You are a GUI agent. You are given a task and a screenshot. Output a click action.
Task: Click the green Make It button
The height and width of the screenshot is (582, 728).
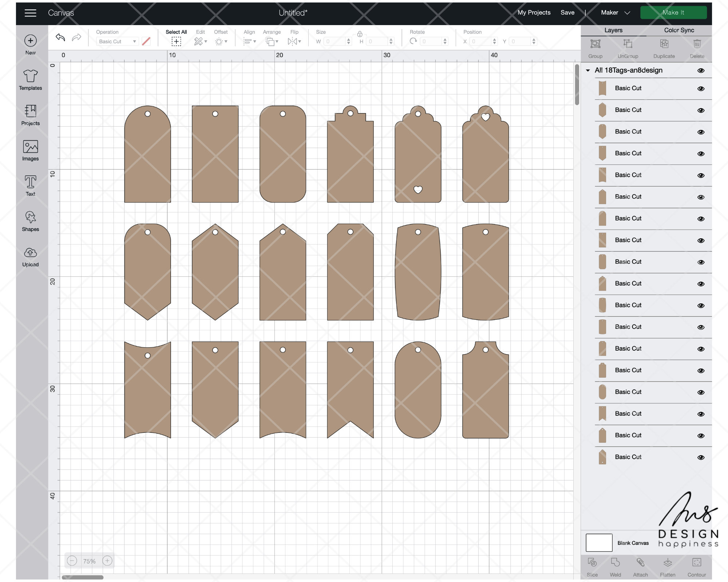[673, 13]
